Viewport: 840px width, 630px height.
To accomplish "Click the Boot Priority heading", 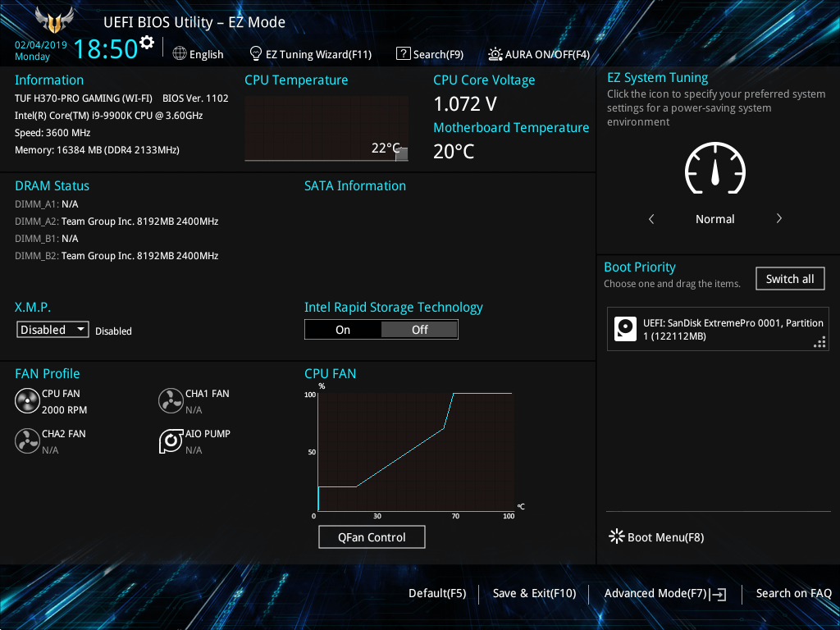I will (x=640, y=267).
